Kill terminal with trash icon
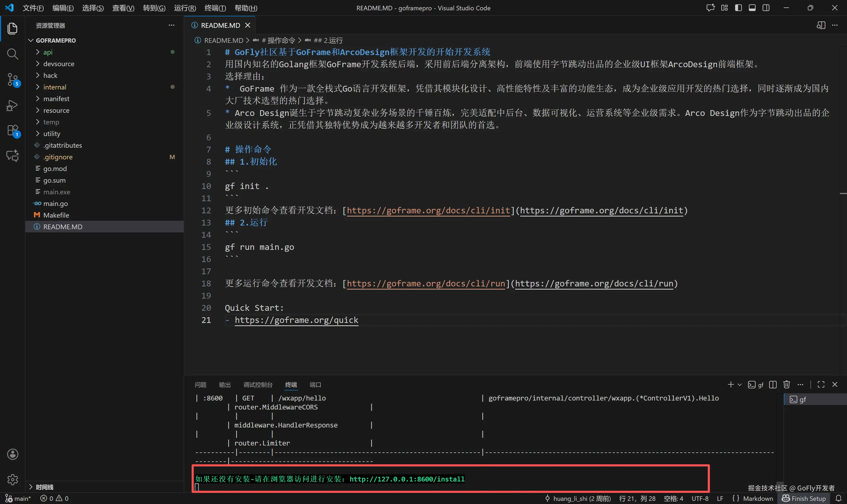Viewport: 847px width, 504px height. click(x=787, y=384)
